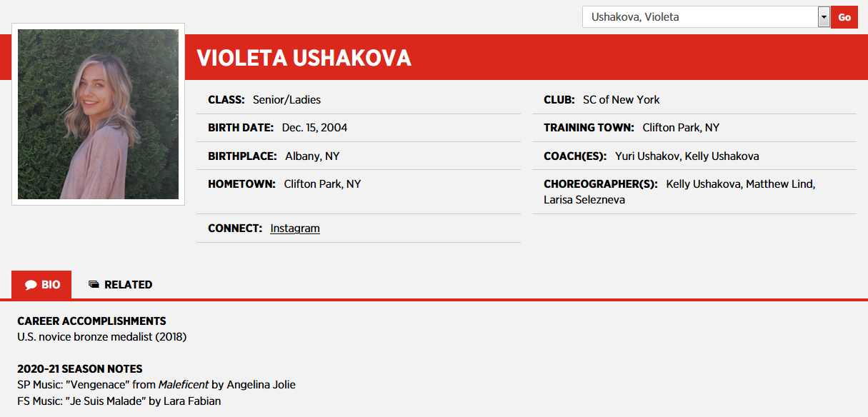Click the coach names 'Yuri Ushakov, Kelly Ushakova'
The width and height of the screenshot is (868, 417).
pos(687,156)
